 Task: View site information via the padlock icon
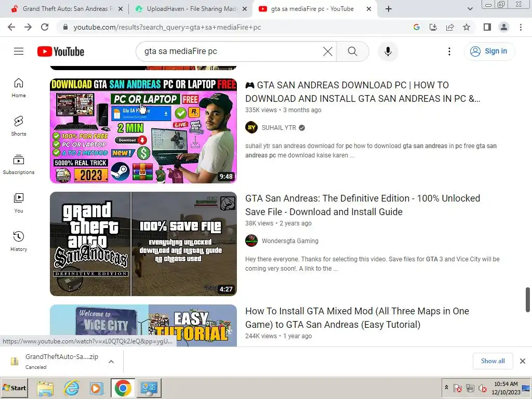coord(65,27)
